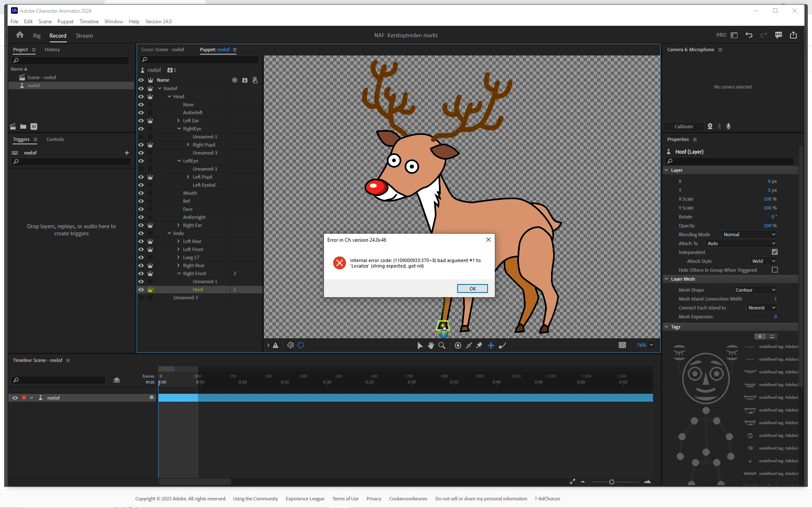Hide the Nose layer eye icon
The width and height of the screenshot is (812, 508).
pos(141,105)
